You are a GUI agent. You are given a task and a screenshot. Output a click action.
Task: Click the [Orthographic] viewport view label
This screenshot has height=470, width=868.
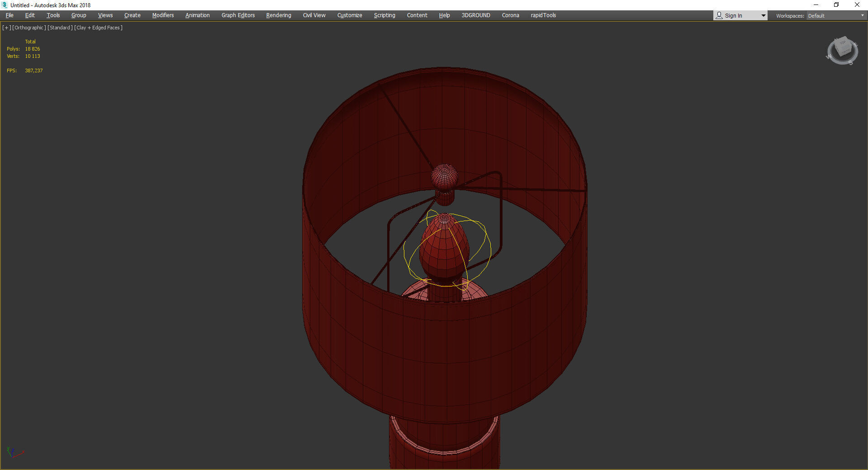(29, 28)
